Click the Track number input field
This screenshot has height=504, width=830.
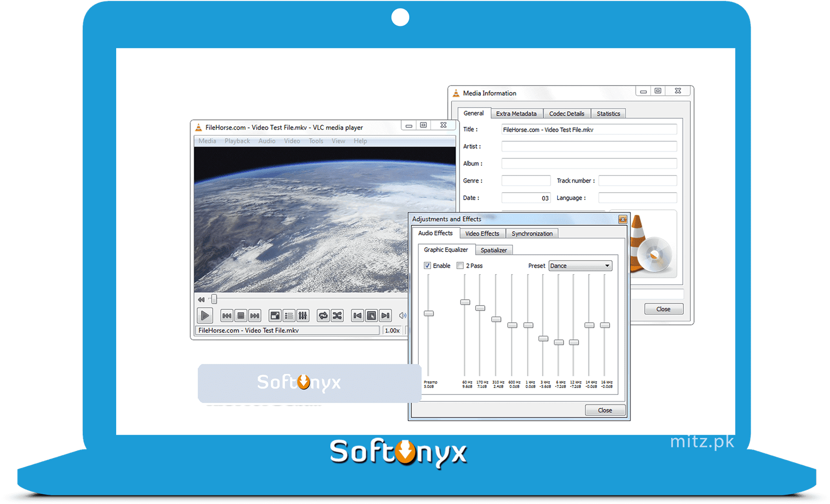coord(638,181)
